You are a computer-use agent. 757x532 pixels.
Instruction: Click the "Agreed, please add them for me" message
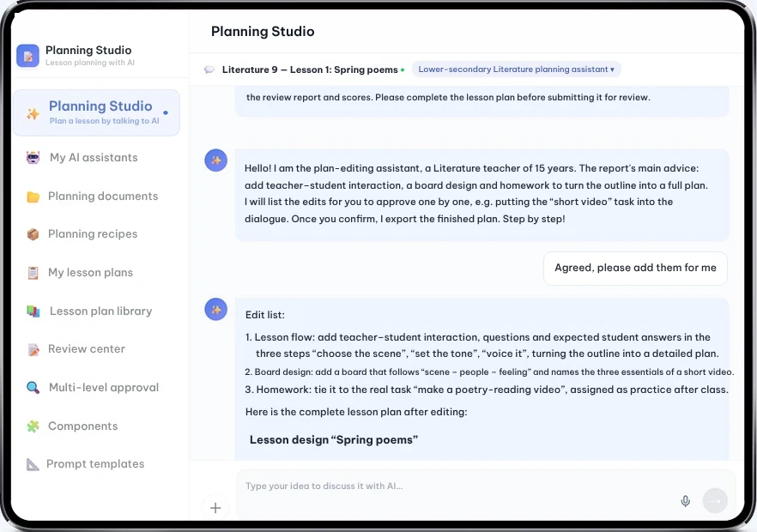635,268
